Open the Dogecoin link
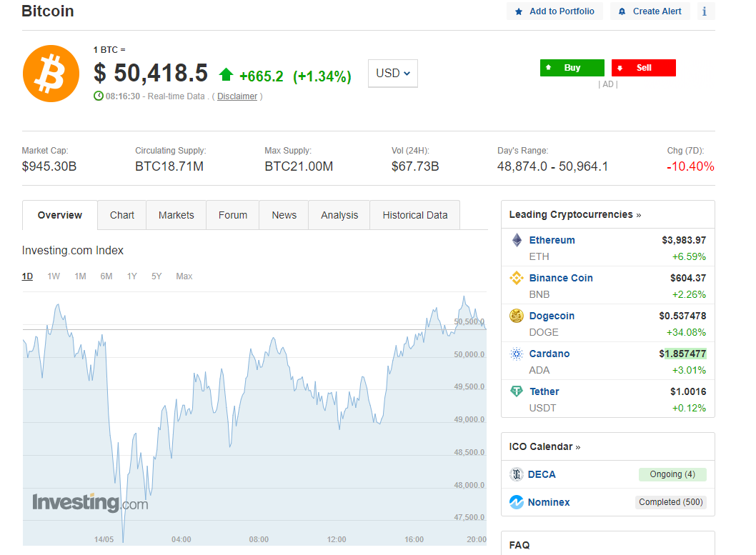The height and width of the screenshot is (555, 756). coord(552,316)
